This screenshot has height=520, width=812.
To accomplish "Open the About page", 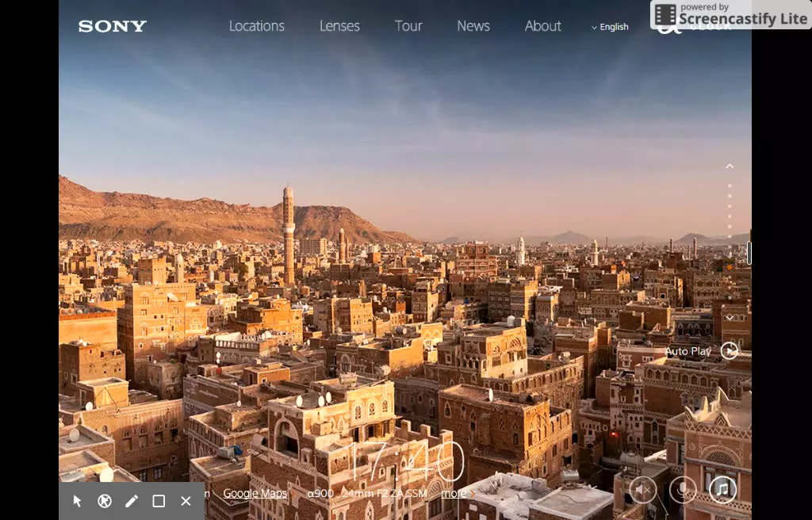I will click(x=542, y=26).
